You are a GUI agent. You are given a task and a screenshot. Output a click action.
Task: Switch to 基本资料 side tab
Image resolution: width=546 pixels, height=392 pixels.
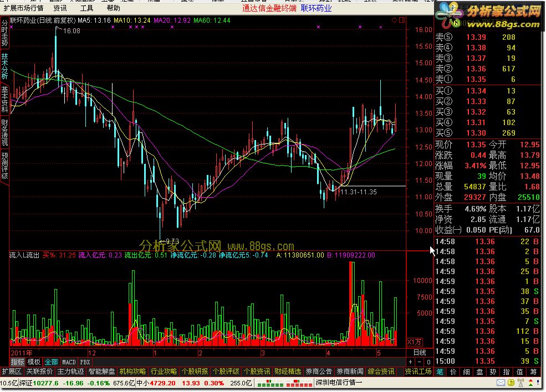(x=4, y=99)
